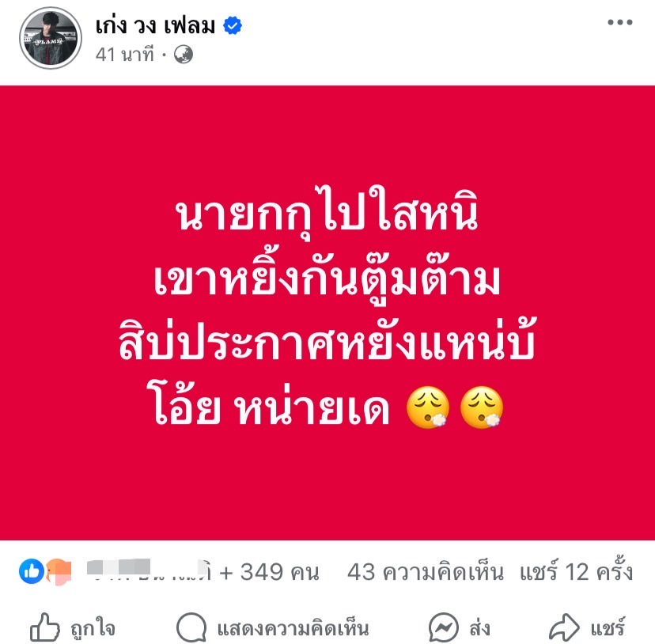Click the public globe privacy icon

[184, 55]
